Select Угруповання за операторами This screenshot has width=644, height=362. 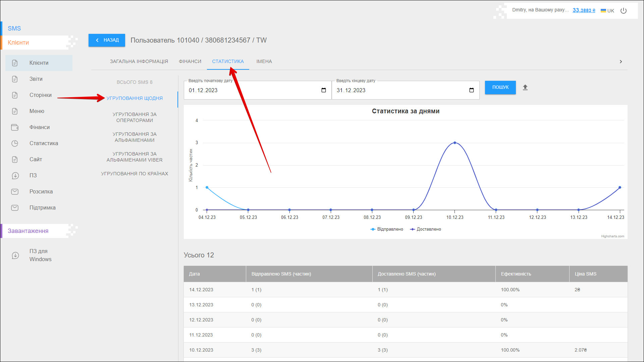[135, 117]
